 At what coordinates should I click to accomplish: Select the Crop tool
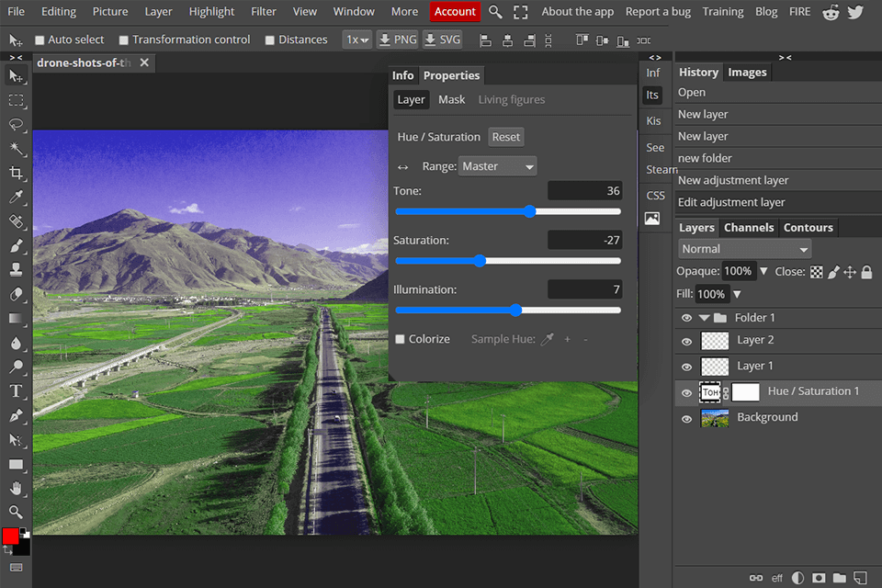16,173
